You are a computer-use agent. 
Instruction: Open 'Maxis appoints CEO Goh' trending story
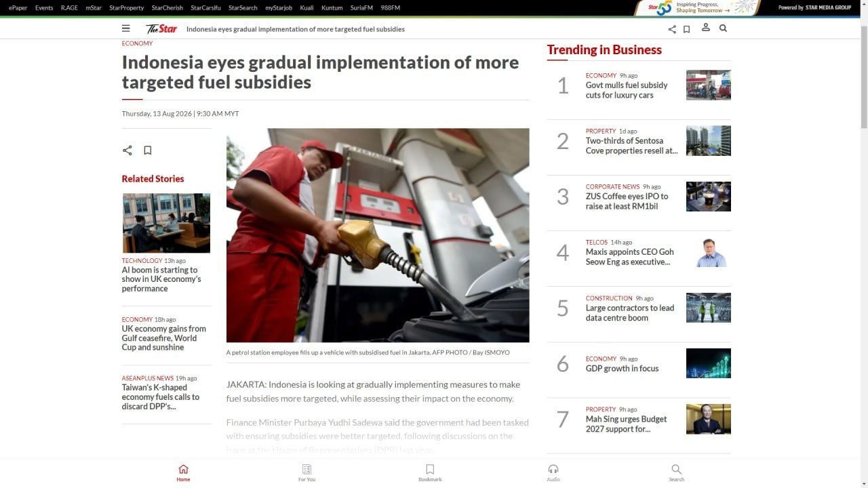click(x=629, y=257)
